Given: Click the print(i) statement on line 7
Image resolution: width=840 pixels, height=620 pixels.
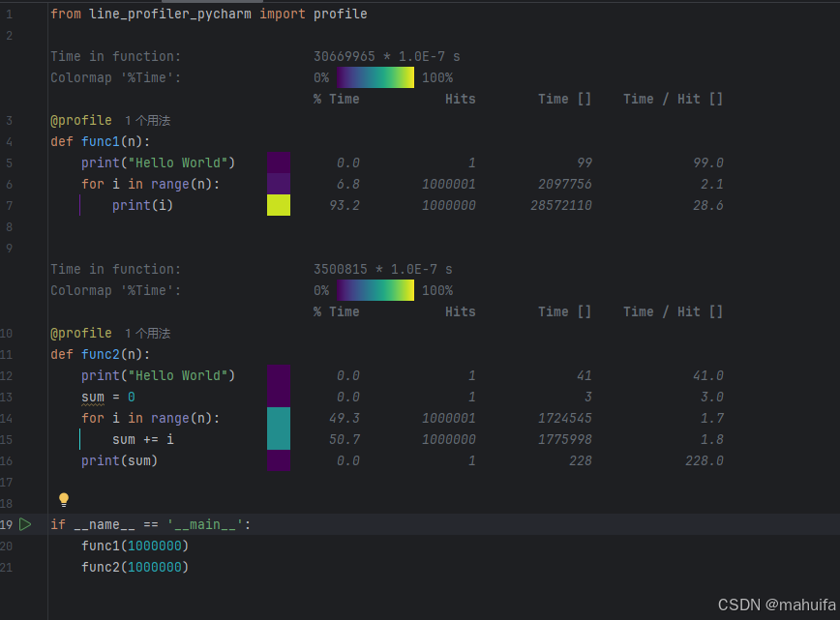Looking at the screenshot, I should pyautogui.click(x=142, y=205).
